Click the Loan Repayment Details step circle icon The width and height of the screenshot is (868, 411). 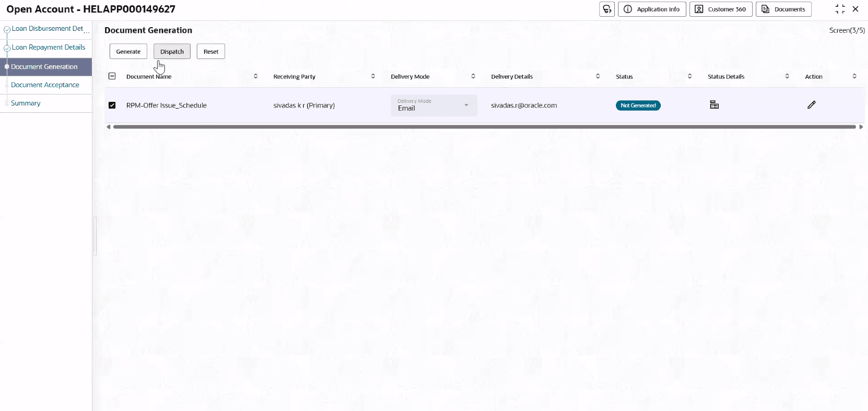pyautogui.click(x=7, y=48)
